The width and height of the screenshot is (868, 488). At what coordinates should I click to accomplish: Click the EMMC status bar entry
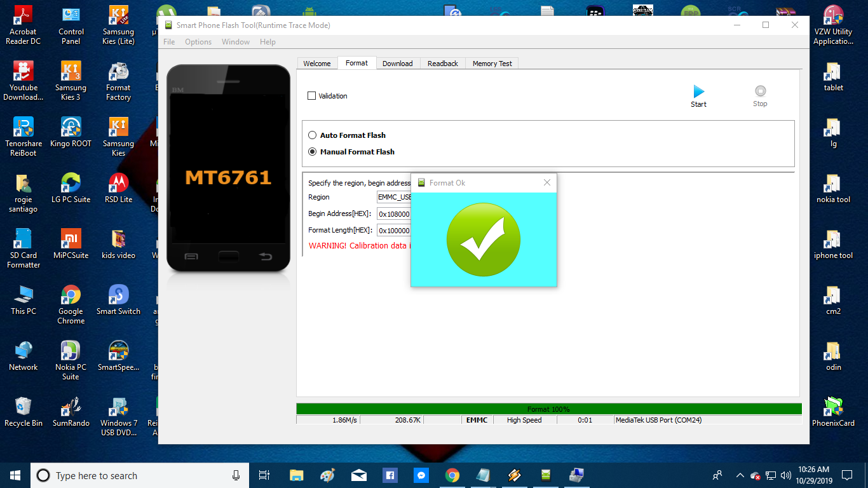tap(477, 420)
